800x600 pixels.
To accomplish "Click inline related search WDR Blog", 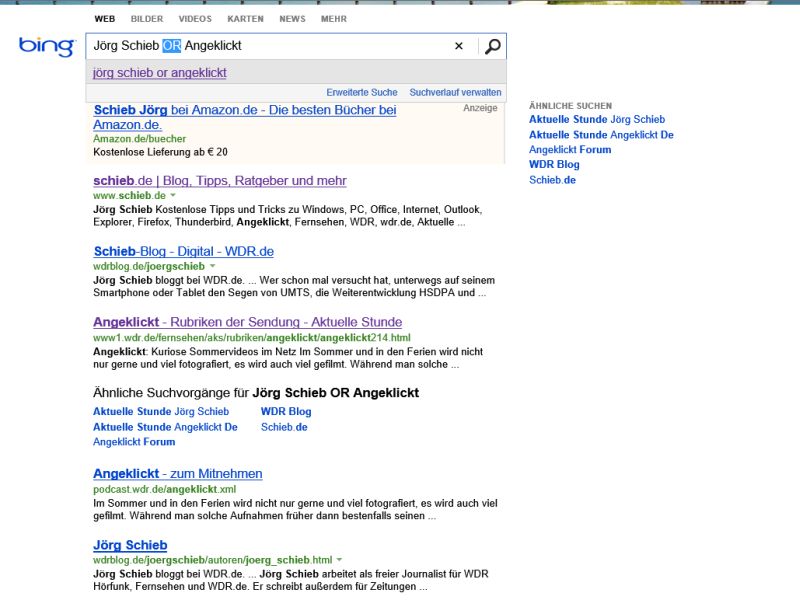I will (x=286, y=411).
